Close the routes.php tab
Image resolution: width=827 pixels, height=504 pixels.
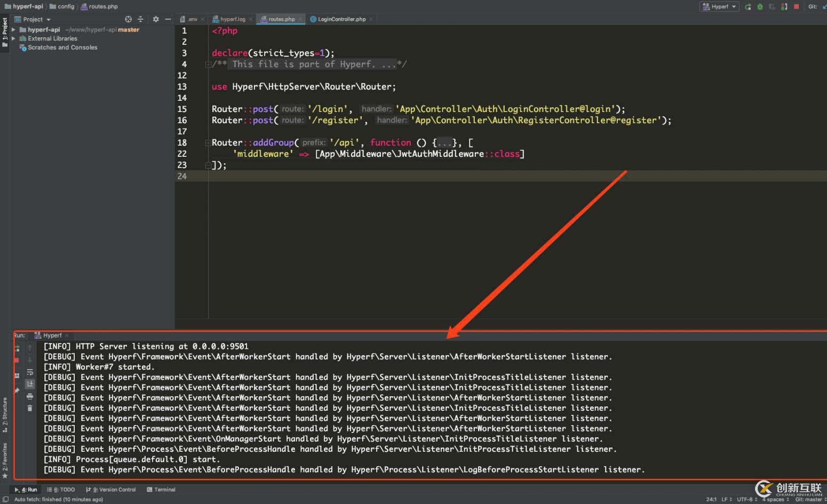tap(300, 19)
